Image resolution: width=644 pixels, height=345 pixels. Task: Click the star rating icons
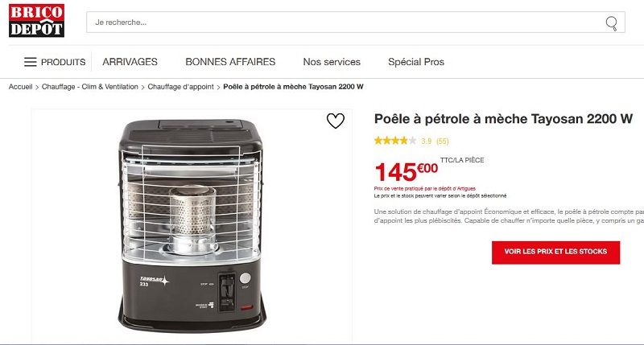(395, 141)
